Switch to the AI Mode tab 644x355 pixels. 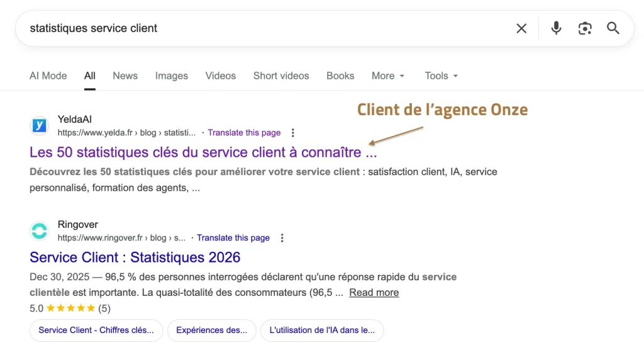[48, 76]
